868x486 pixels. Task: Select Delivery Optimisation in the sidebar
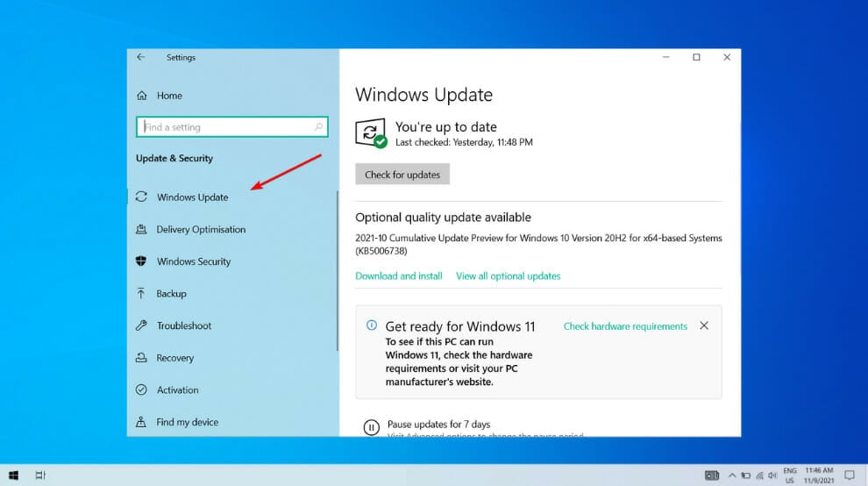201,230
